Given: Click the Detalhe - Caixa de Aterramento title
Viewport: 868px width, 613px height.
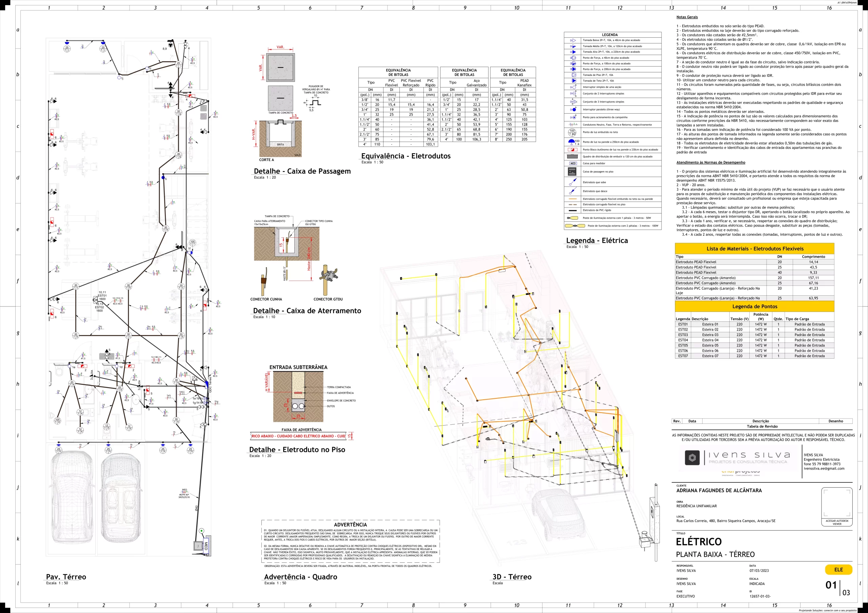Looking at the screenshot, I should (307, 311).
